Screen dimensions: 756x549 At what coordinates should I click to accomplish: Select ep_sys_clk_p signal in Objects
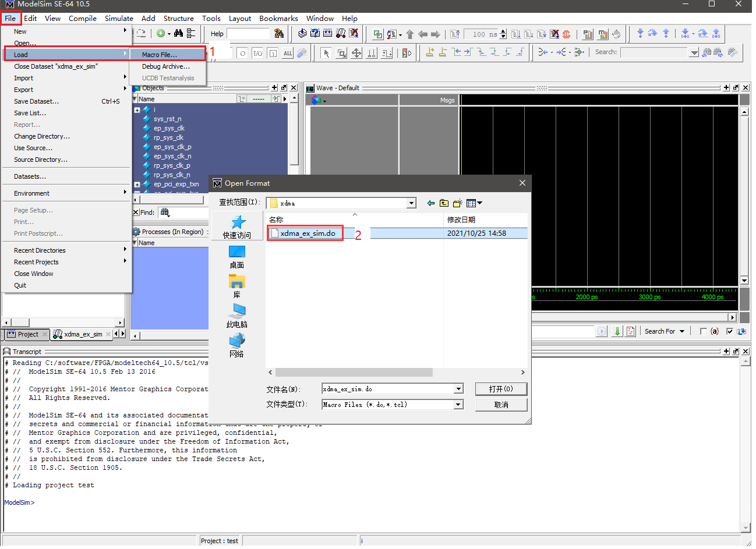(172, 147)
